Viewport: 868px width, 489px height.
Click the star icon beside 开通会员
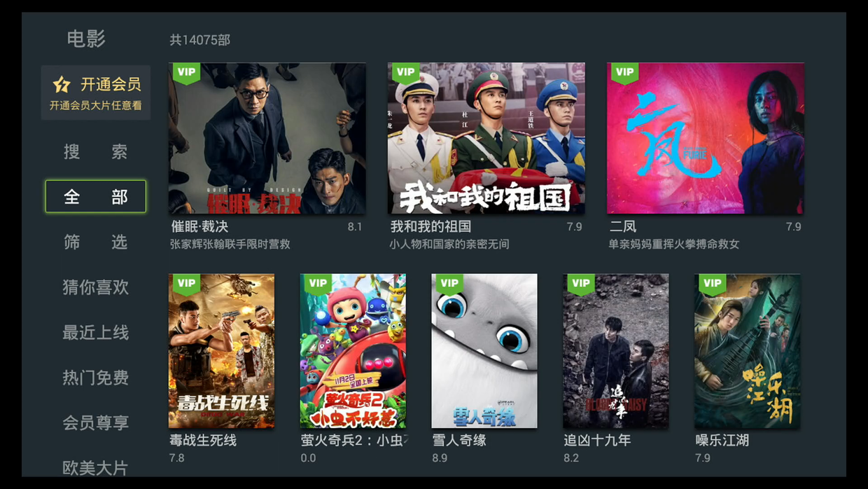coord(62,85)
